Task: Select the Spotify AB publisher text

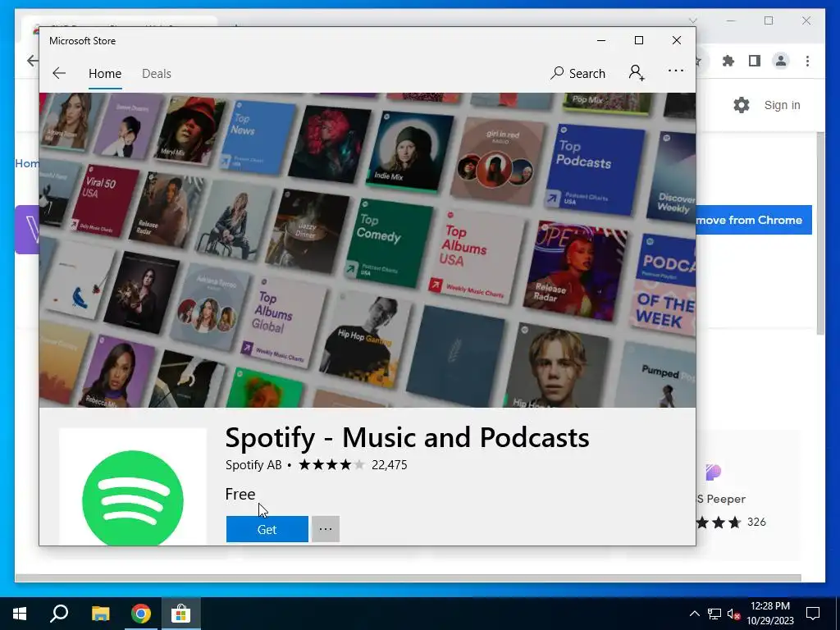Action: pyautogui.click(x=253, y=465)
